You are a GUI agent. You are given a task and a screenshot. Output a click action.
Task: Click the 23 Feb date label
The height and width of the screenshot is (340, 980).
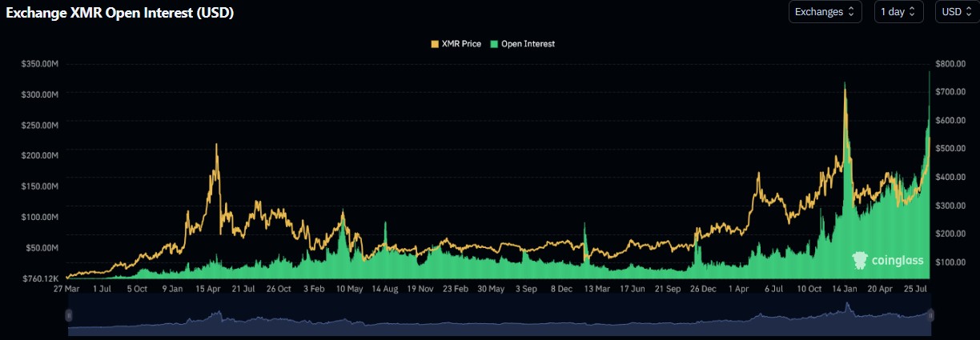coord(456,289)
